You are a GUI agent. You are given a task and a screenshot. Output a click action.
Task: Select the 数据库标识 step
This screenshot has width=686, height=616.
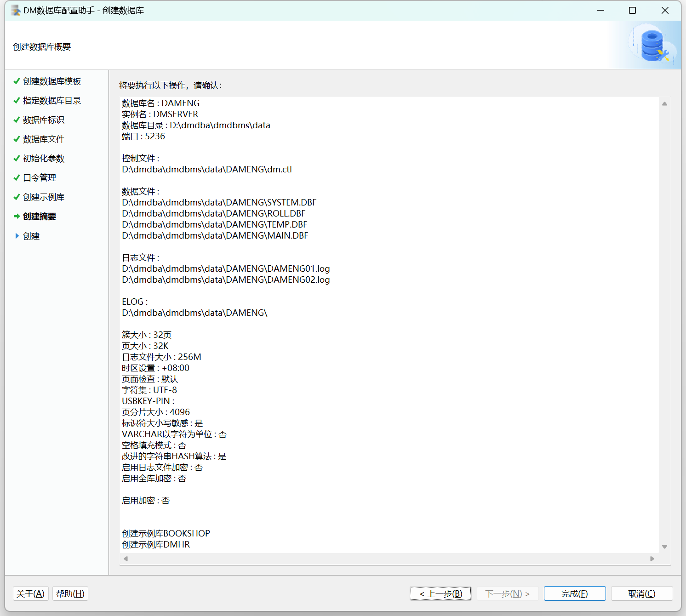pyautogui.click(x=44, y=120)
